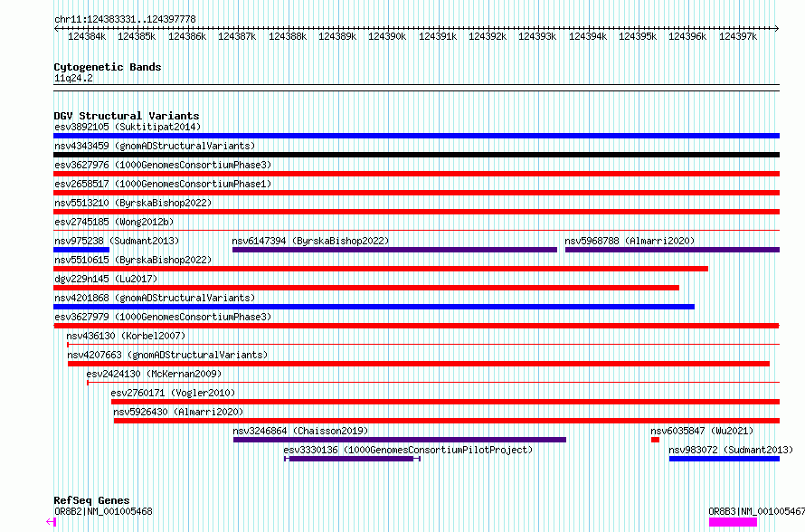Select the purple nsv3246864 variant bar
The width and height of the screenshot is (805, 532).
(x=400, y=440)
